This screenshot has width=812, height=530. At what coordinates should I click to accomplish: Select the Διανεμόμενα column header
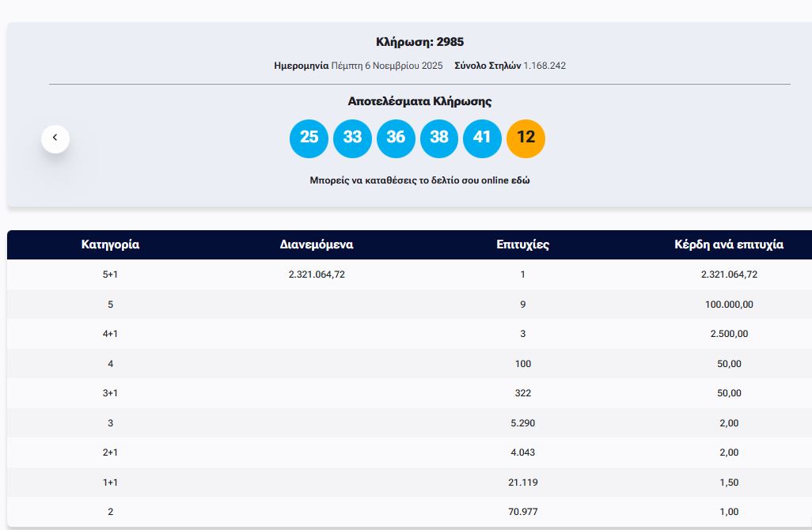[317, 244]
